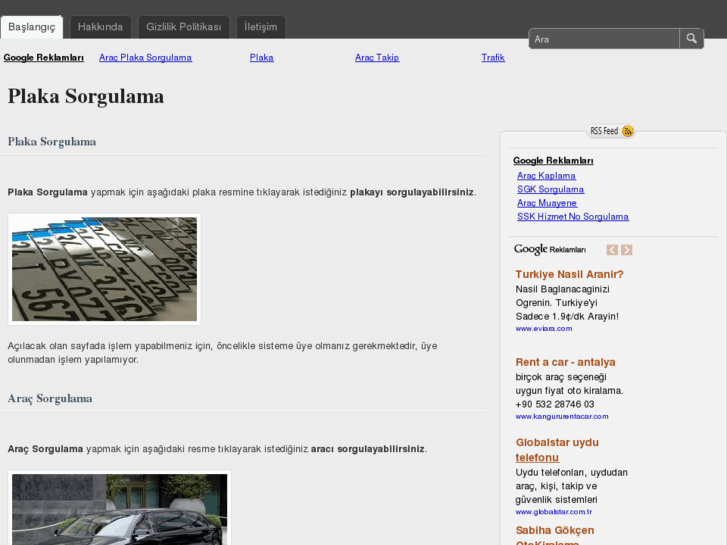
Task: Open the Araç Takip link
Action: pos(377,58)
